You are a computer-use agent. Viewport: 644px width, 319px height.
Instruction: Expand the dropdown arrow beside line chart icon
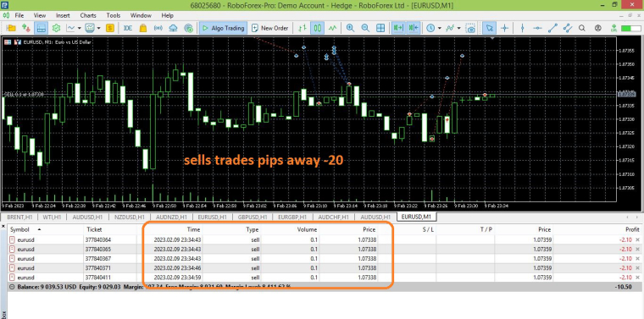tap(80, 28)
